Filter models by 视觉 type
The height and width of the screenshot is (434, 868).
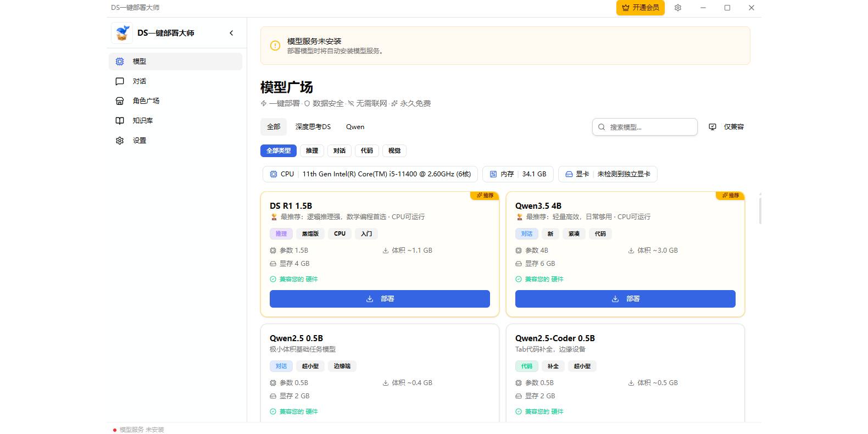click(x=394, y=151)
